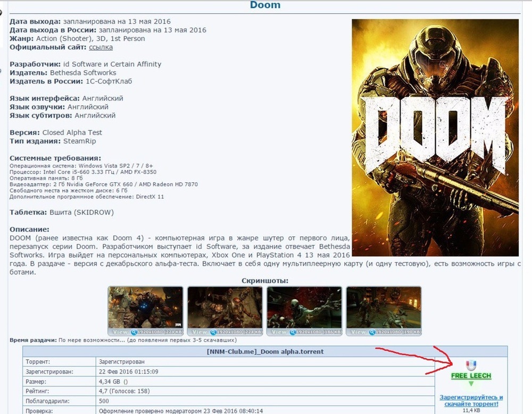Click the 'Время раздачи' line

(123, 340)
